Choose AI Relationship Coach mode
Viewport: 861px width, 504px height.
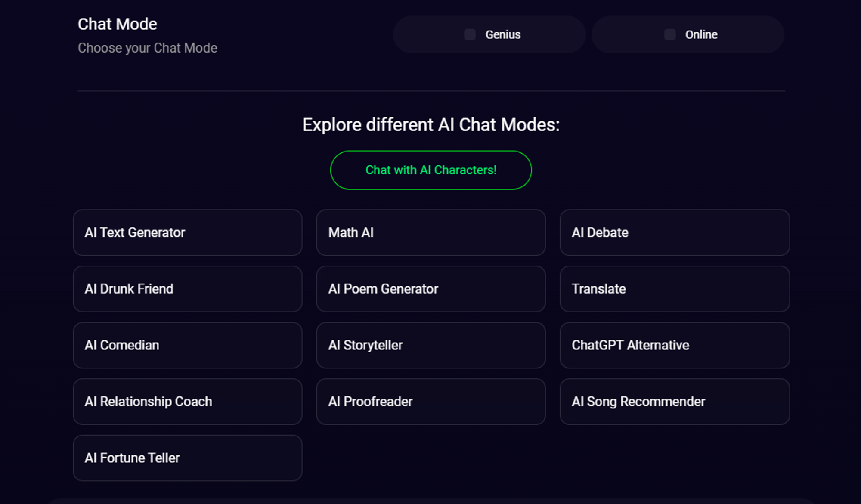tap(188, 402)
